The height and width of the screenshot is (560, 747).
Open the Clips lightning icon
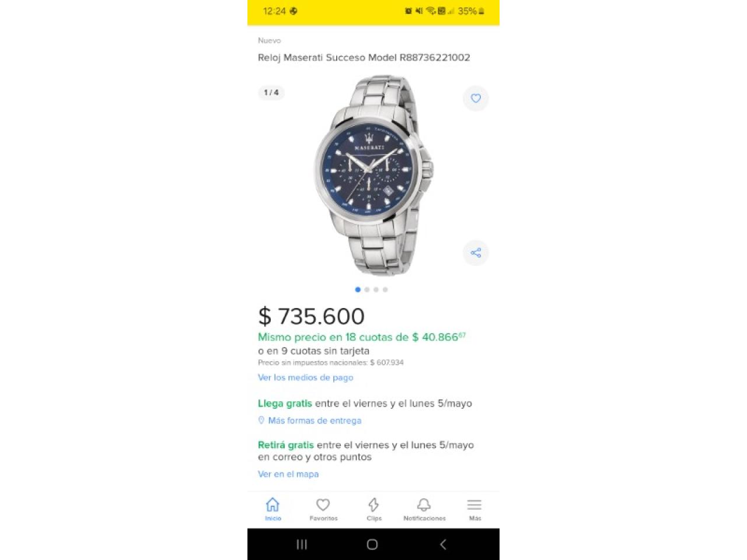(373, 509)
